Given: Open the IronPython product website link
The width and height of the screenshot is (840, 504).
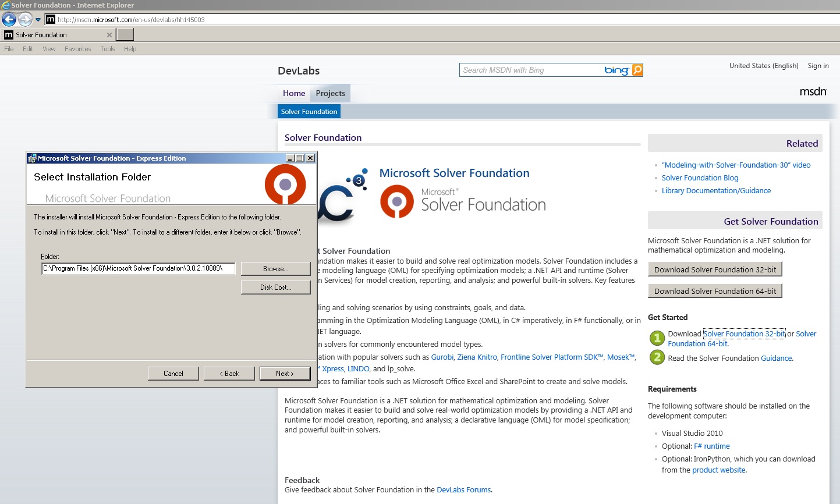Looking at the screenshot, I should pos(718,470).
